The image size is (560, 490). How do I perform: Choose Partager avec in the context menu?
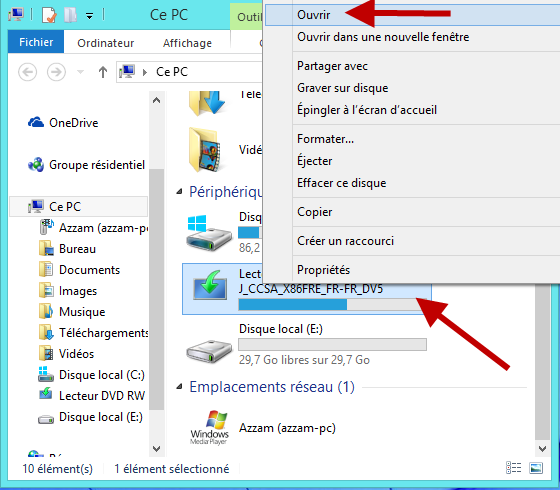pyautogui.click(x=332, y=66)
